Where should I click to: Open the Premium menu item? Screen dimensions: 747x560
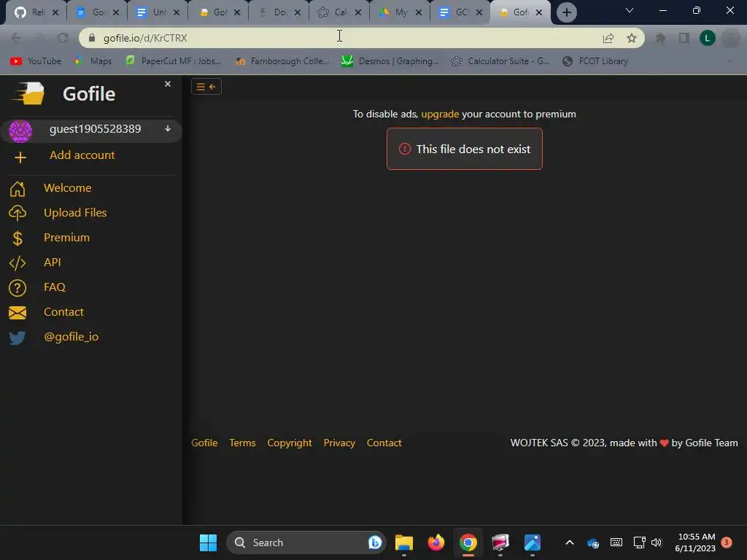point(66,237)
